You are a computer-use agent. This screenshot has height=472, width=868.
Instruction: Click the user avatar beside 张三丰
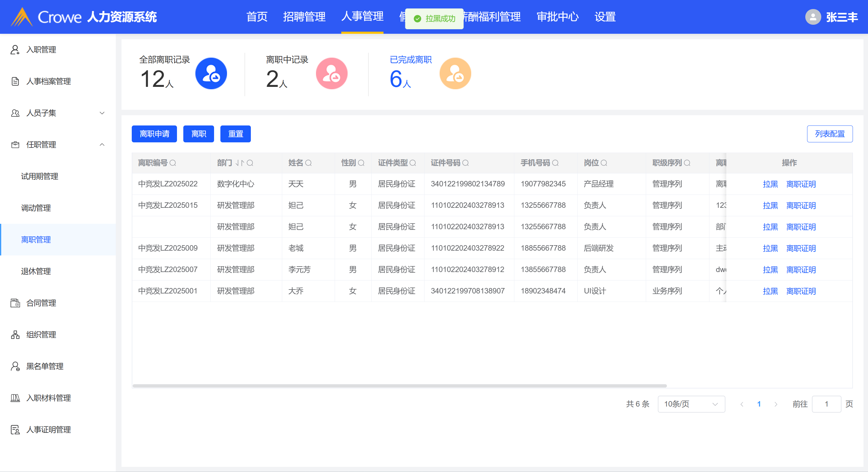pyautogui.click(x=813, y=17)
